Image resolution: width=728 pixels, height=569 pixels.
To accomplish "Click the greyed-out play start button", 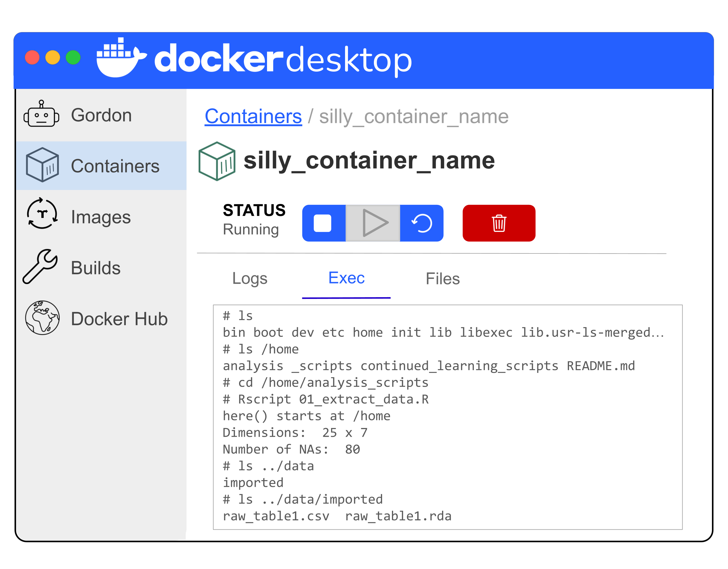I will coord(373,223).
